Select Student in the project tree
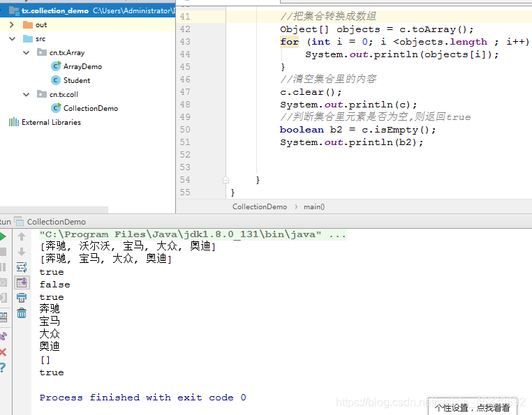Image resolution: width=532 pixels, height=415 pixels. coord(77,80)
